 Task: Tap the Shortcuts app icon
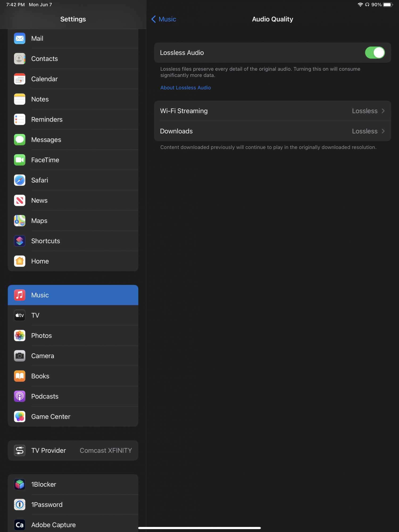[x=20, y=241]
